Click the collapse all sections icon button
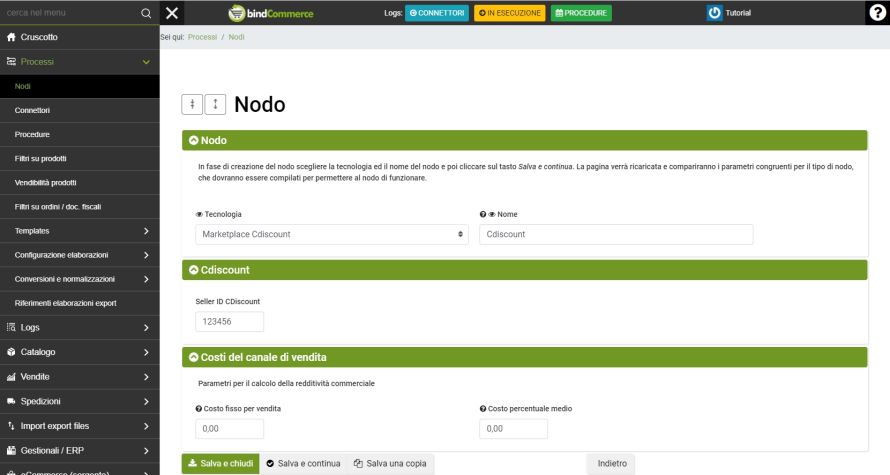Image resolution: width=890 pixels, height=475 pixels. [x=192, y=104]
